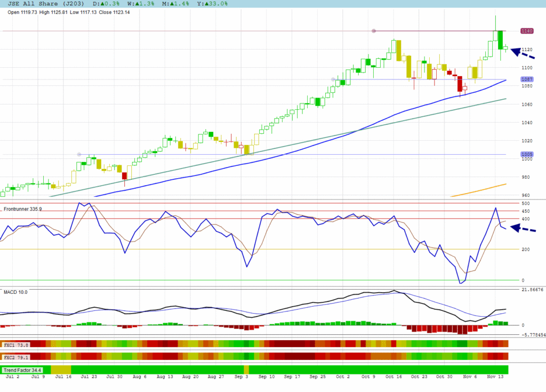Click the 1087 support price tag
546x392 pixels.
pyautogui.click(x=527, y=79)
